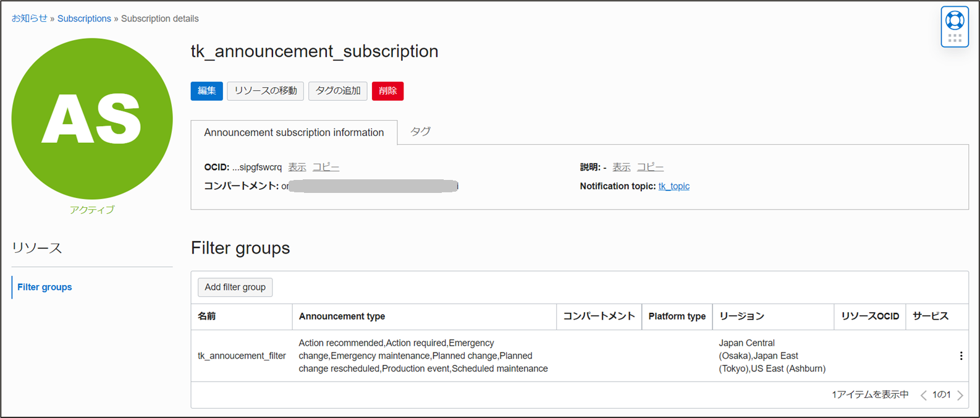Open the tk_topic notification topic link
The width and height of the screenshot is (980, 418).
pos(674,186)
